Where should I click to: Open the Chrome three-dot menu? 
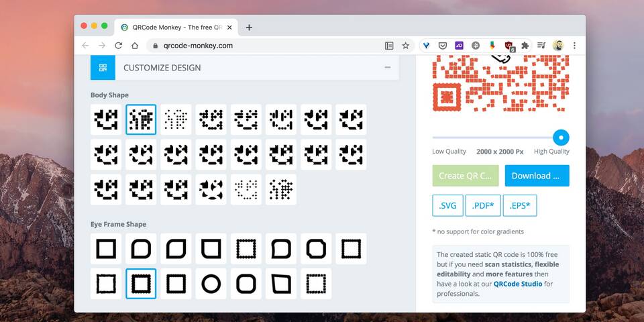coord(575,46)
